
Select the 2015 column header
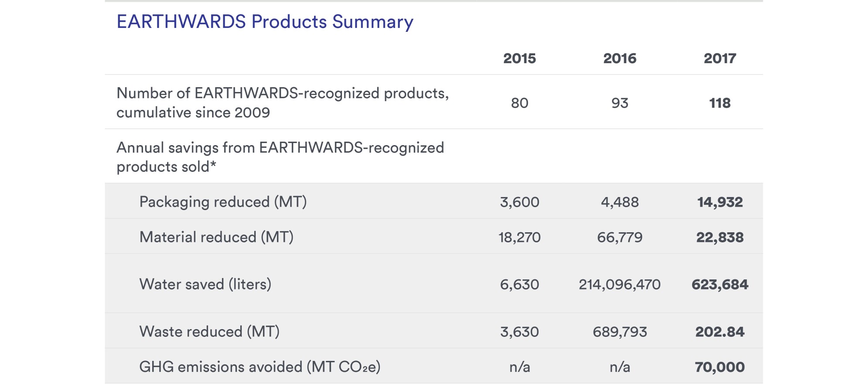[x=519, y=58]
